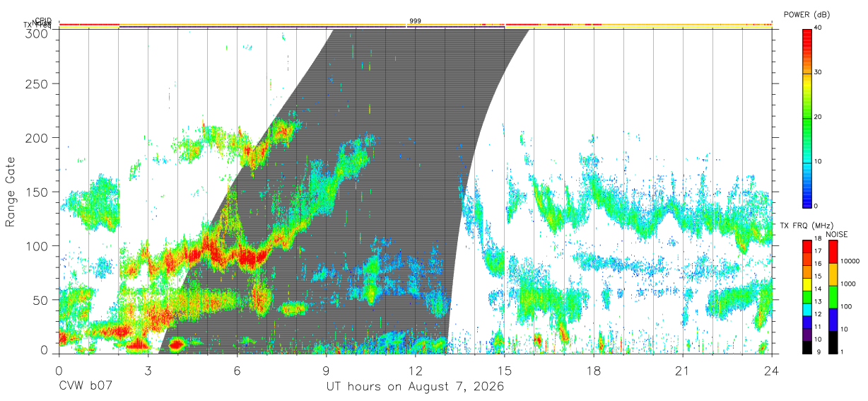Click the 16 label on TX FRQ scale
This screenshot has width=868, height=401.
pyautogui.click(x=819, y=264)
